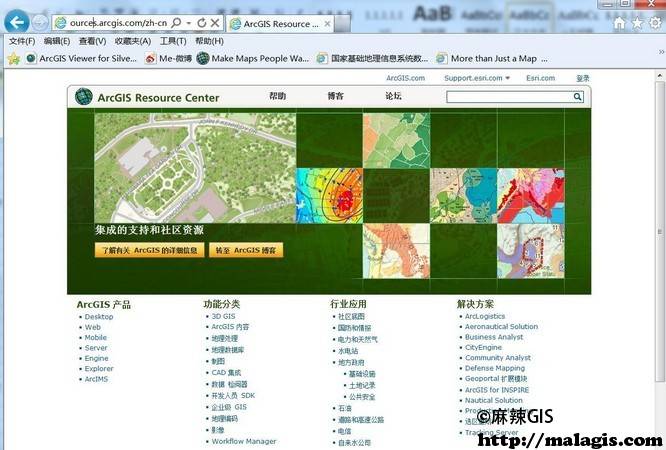666x450 pixels.
Task: Open the Engine product link
Action: pos(96,358)
